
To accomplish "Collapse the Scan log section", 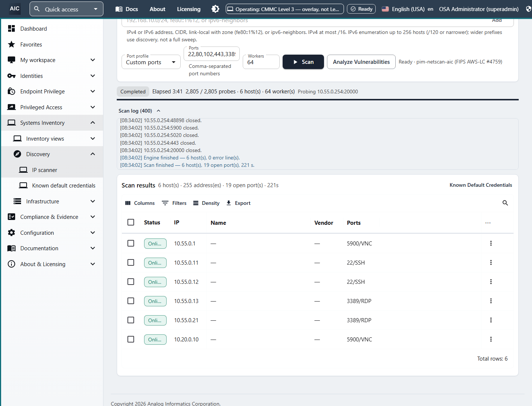I will tap(140, 111).
